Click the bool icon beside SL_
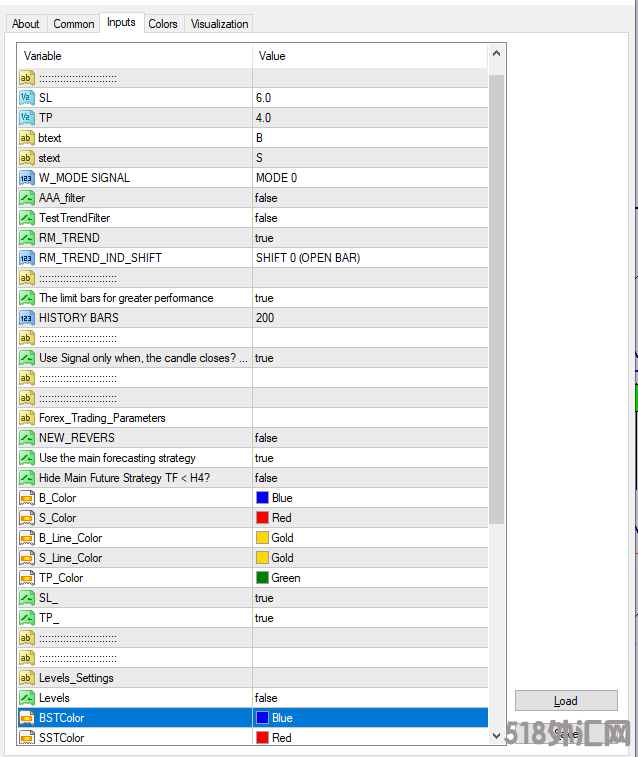The height and width of the screenshot is (757, 638). [x=27, y=598]
